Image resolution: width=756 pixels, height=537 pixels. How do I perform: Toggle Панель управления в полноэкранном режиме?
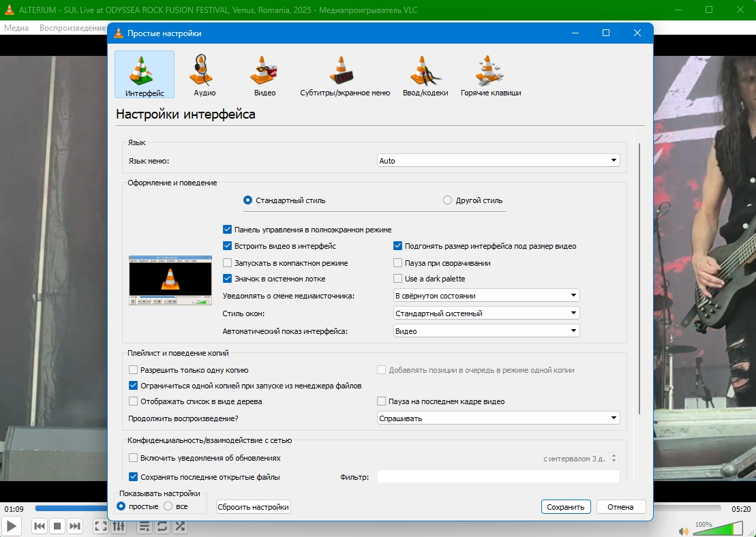227,230
